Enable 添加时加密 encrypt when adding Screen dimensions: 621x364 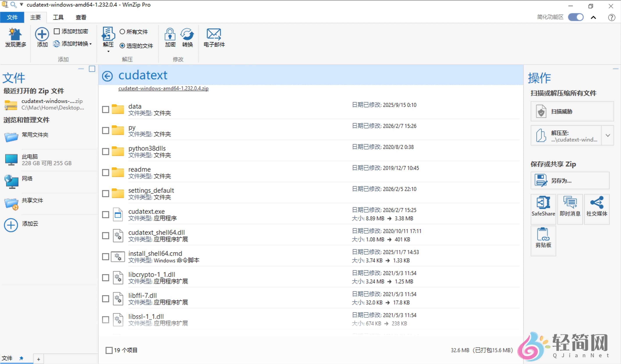[x=57, y=31]
